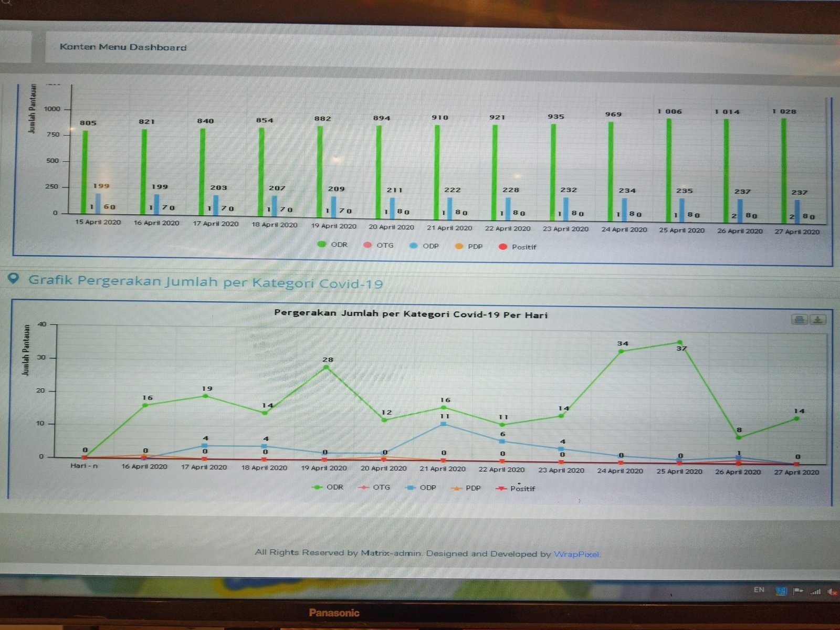The image size is (840, 630).
Task: Toggle Positif series in bar chart legend
Action: click(517, 247)
